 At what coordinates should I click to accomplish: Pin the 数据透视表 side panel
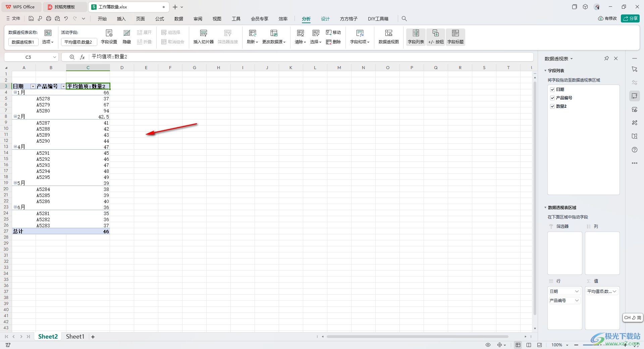[x=606, y=58]
